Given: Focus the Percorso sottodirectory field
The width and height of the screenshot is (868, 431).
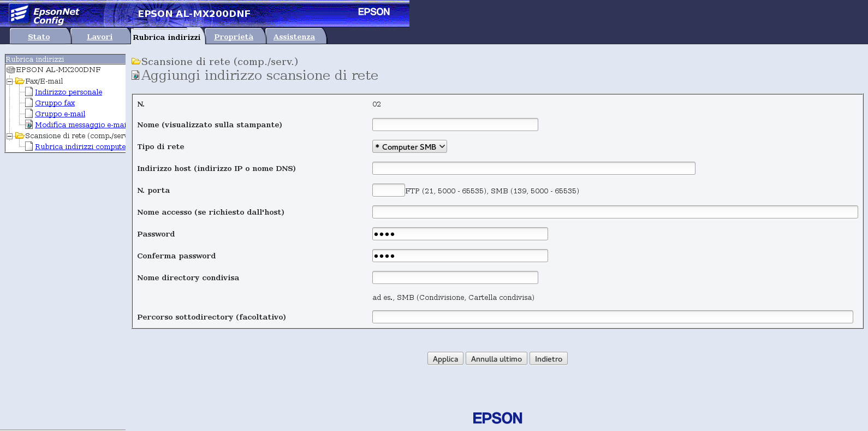Looking at the screenshot, I should [613, 317].
